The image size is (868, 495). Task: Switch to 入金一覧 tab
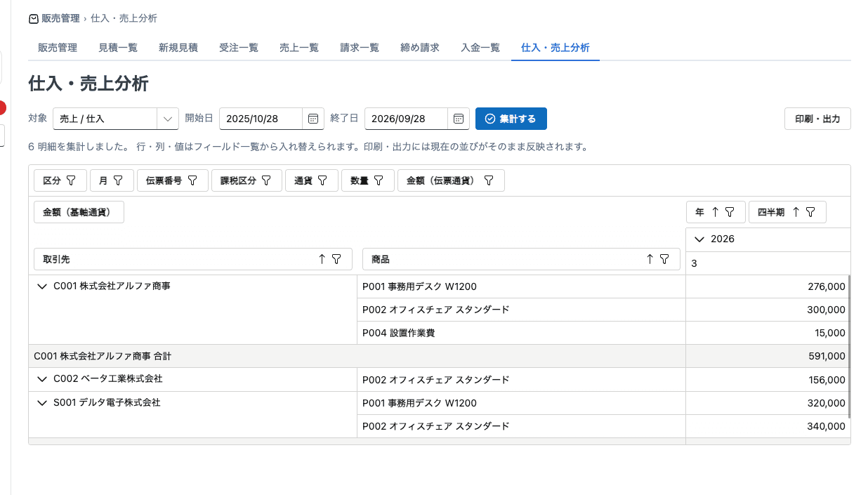click(x=480, y=48)
